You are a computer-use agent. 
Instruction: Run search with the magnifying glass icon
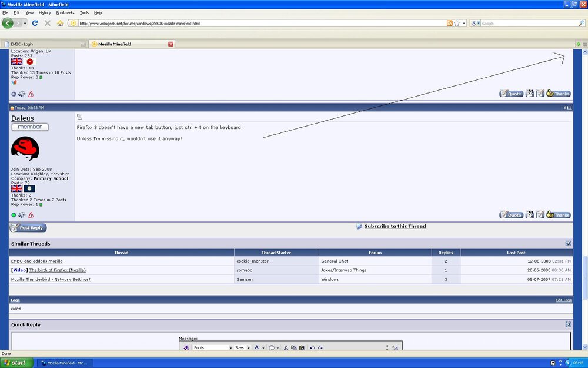coord(582,24)
